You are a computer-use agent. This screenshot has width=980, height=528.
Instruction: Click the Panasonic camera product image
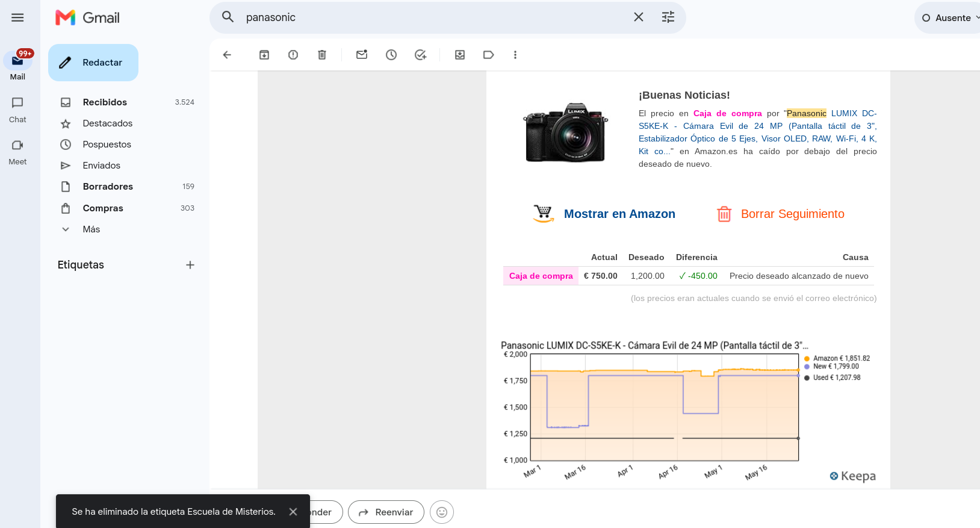click(565, 132)
